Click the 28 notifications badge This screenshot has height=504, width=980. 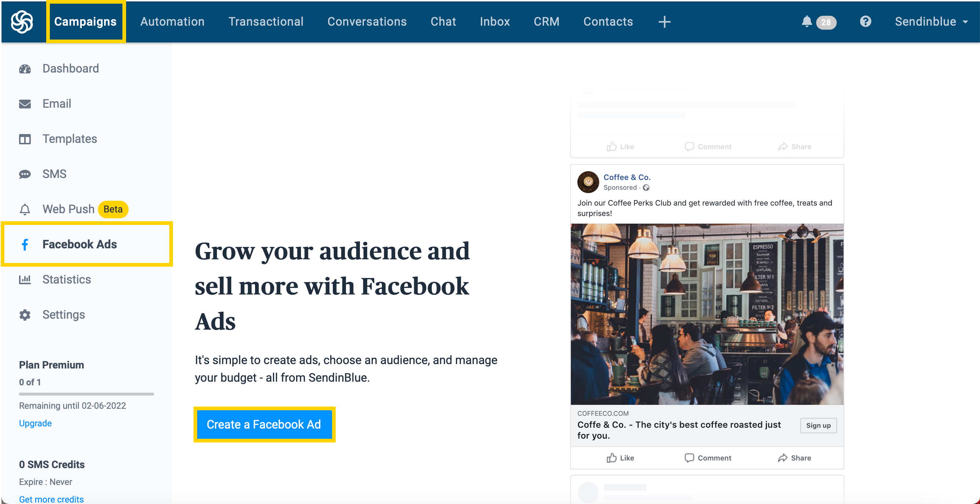point(826,22)
